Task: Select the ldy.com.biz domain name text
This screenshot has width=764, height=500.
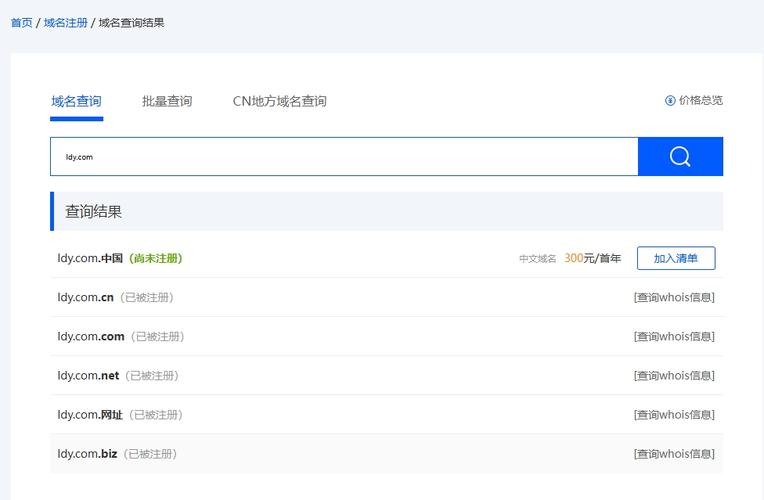Action: coord(87,454)
